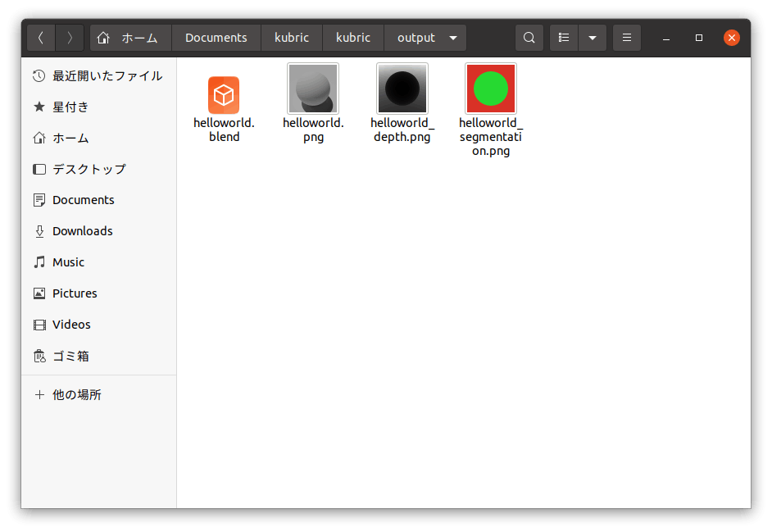The height and width of the screenshot is (532, 772).
Task: Click the helloworld.blend file name
Action: pos(224,130)
